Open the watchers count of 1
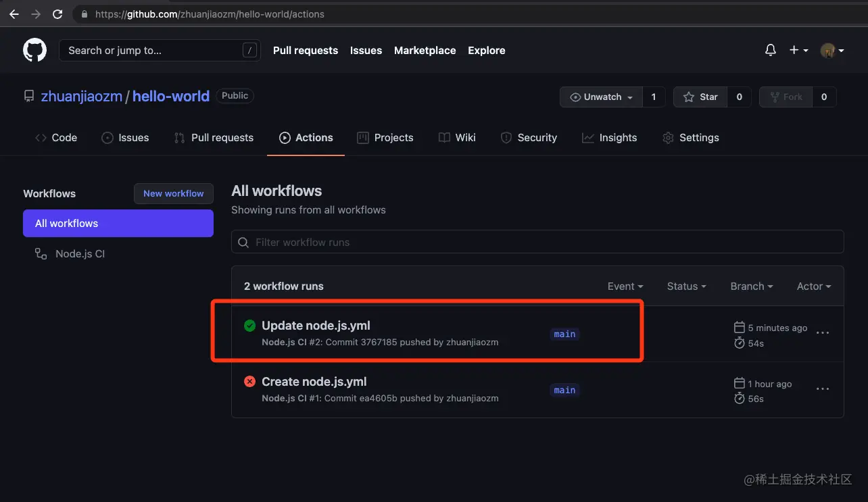Viewport: 868px width, 502px height. [654, 97]
